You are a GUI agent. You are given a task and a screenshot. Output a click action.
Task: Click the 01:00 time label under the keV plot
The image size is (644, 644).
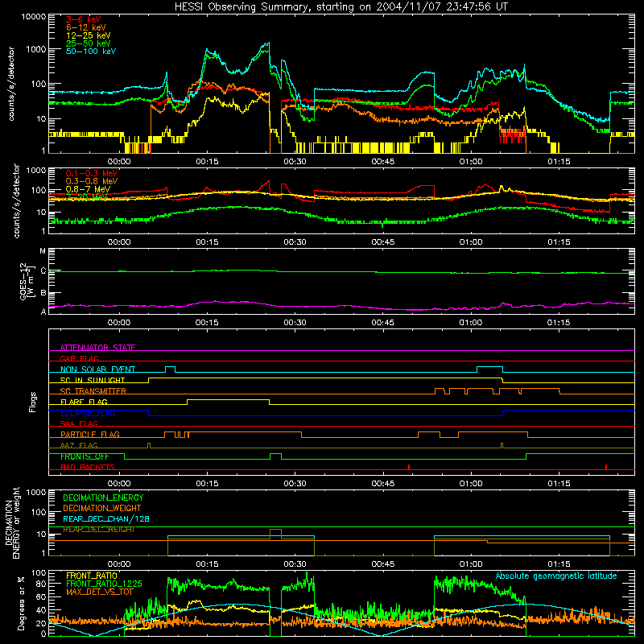[x=471, y=162]
